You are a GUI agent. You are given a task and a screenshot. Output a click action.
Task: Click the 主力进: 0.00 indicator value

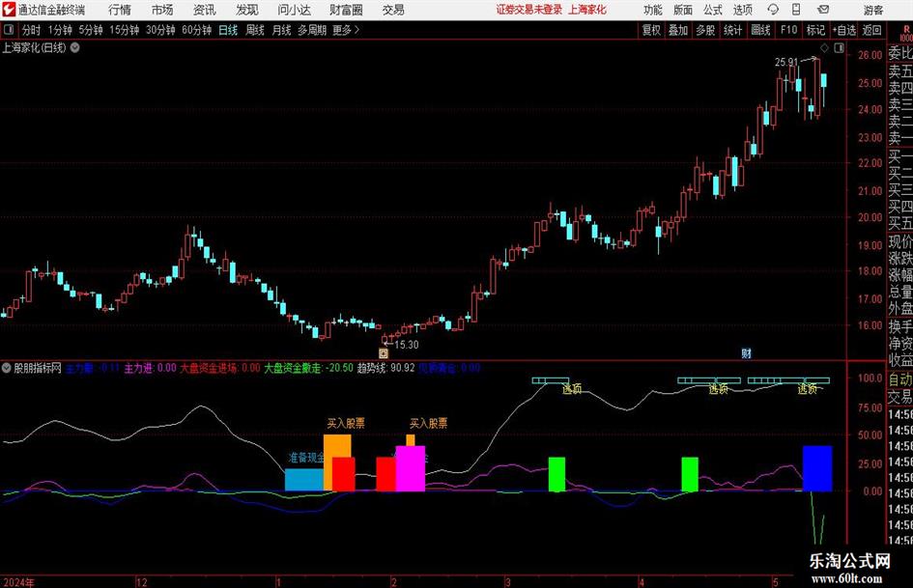(x=150, y=368)
